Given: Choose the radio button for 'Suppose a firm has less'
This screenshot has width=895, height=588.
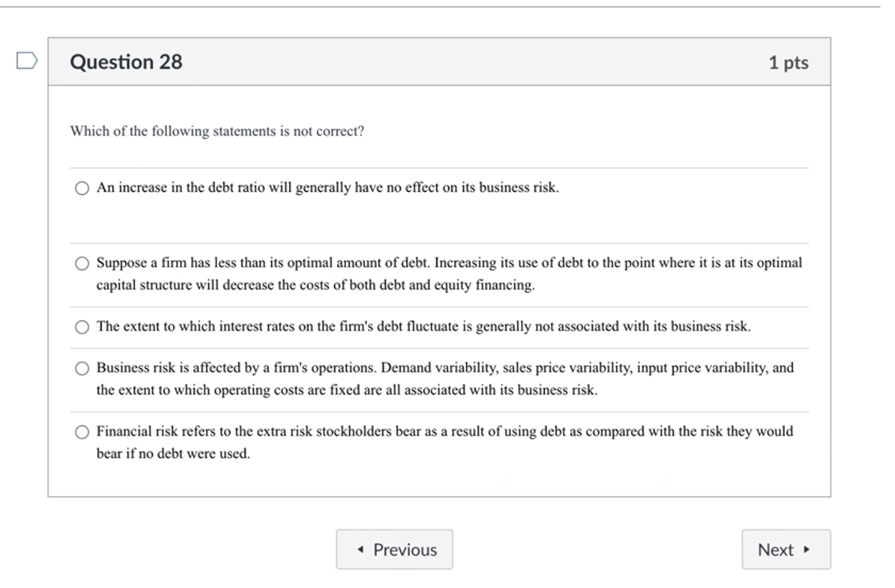Looking at the screenshot, I should [82, 264].
